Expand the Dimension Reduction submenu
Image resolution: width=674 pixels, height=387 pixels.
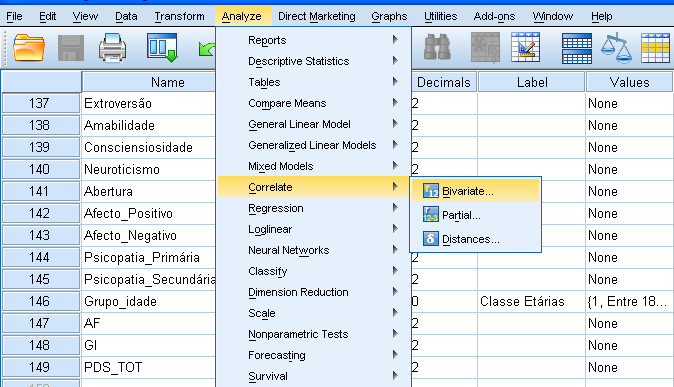point(314,292)
